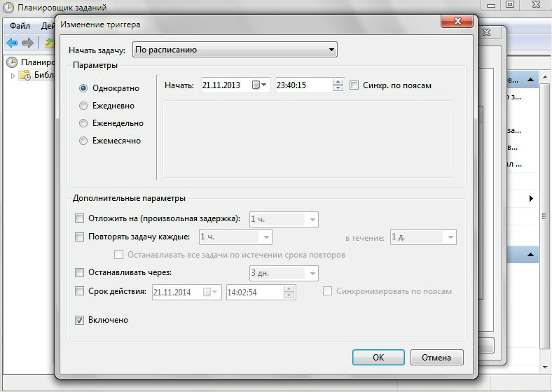Enable Синхр. по поясам checkbox
Viewport: 552px width, 392px height.
(x=354, y=85)
